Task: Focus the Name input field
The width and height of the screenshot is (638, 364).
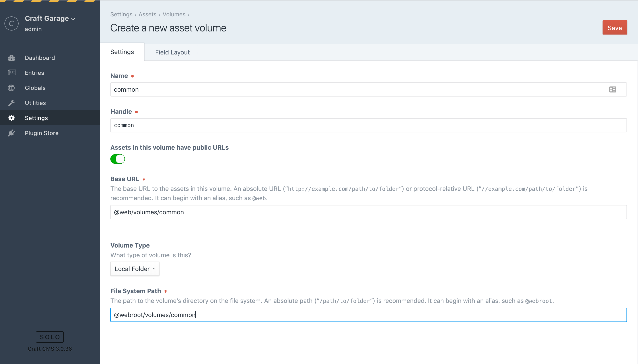Action: 368,89
